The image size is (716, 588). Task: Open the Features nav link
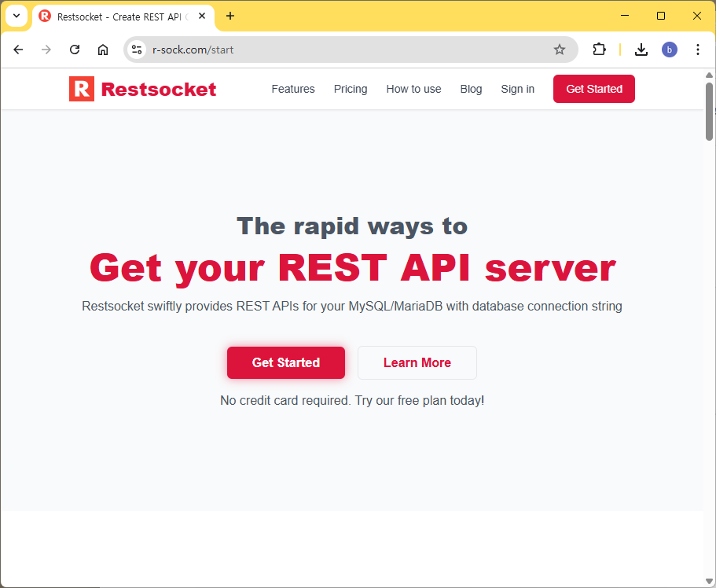(293, 89)
